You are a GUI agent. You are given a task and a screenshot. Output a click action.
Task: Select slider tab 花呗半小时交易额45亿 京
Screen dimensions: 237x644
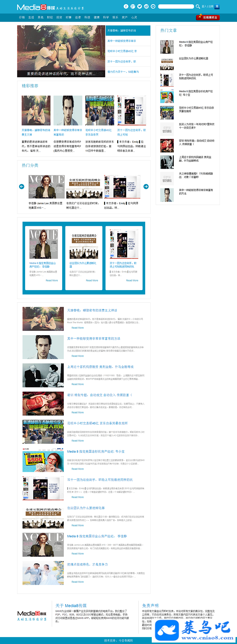click(128, 51)
